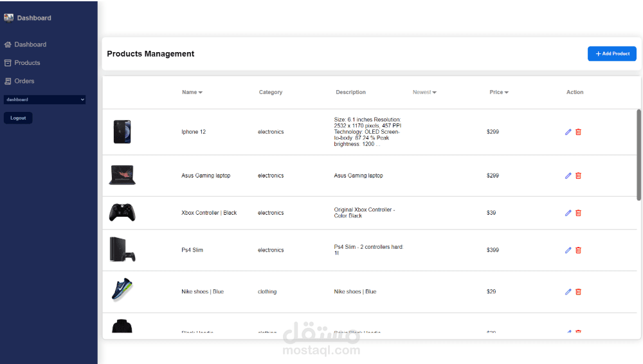The height and width of the screenshot is (364, 643).
Task: Click the Asus gaming laptop thumbnail
Action: [x=122, y=175]
